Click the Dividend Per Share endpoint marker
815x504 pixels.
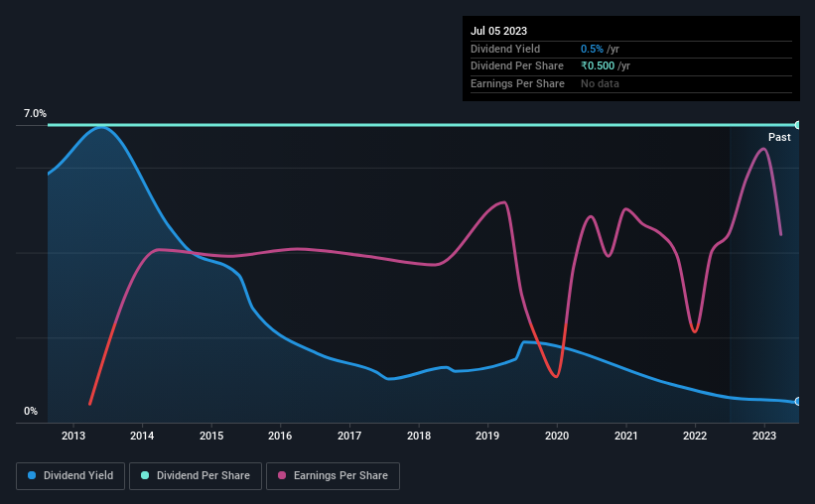[798, 125]
